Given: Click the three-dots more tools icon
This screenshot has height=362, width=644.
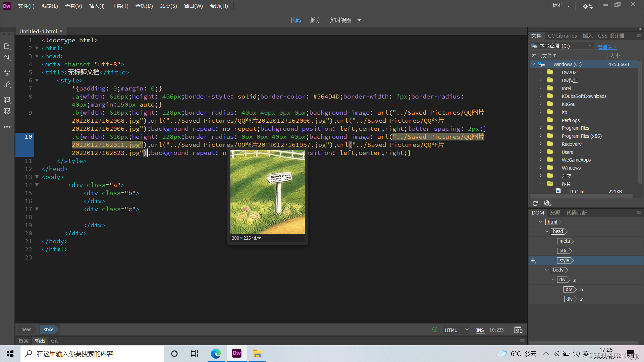Looking at the screenshot, I should pyautogui.click(x=7, y=127).
